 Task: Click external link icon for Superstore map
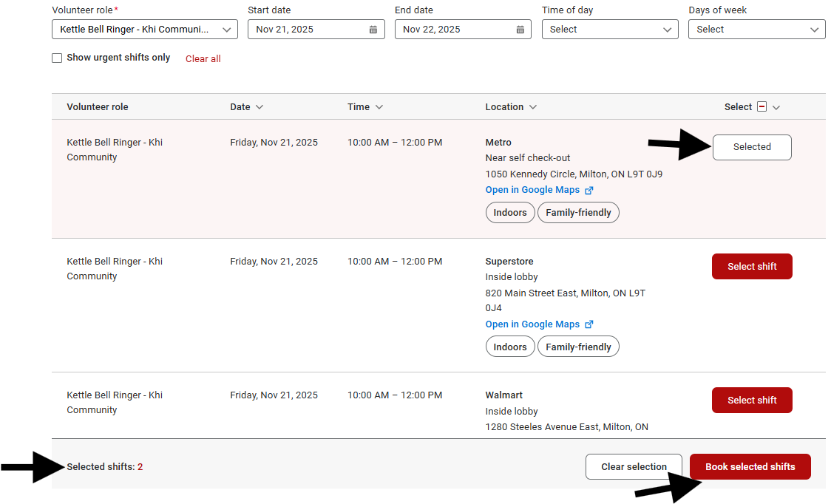click(589, 324)
